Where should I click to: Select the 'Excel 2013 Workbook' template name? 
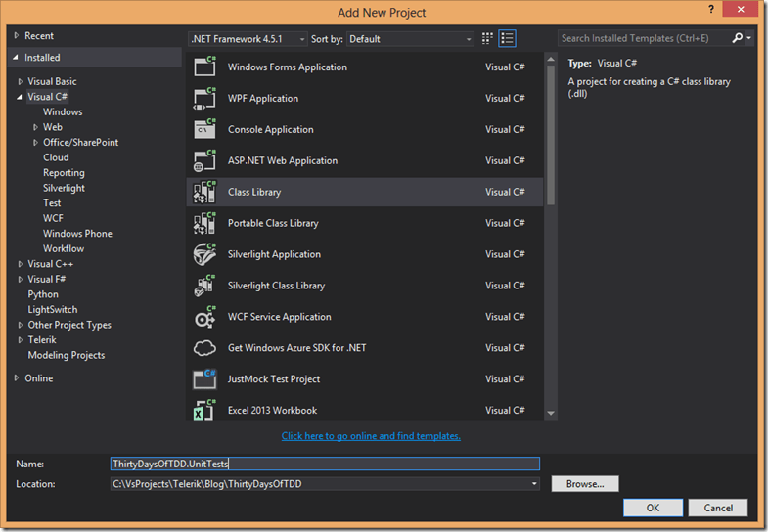[x=272, y=411]
